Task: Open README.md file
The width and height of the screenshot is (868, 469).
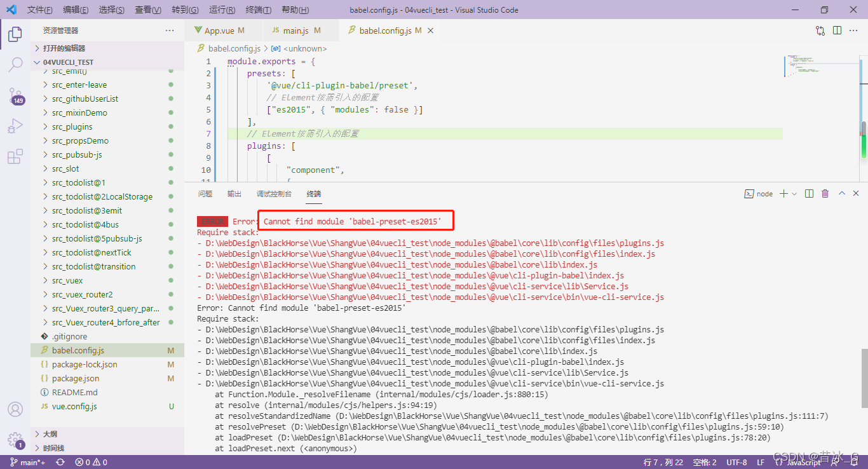Action: pyautogui.click(x=107, y=392)
